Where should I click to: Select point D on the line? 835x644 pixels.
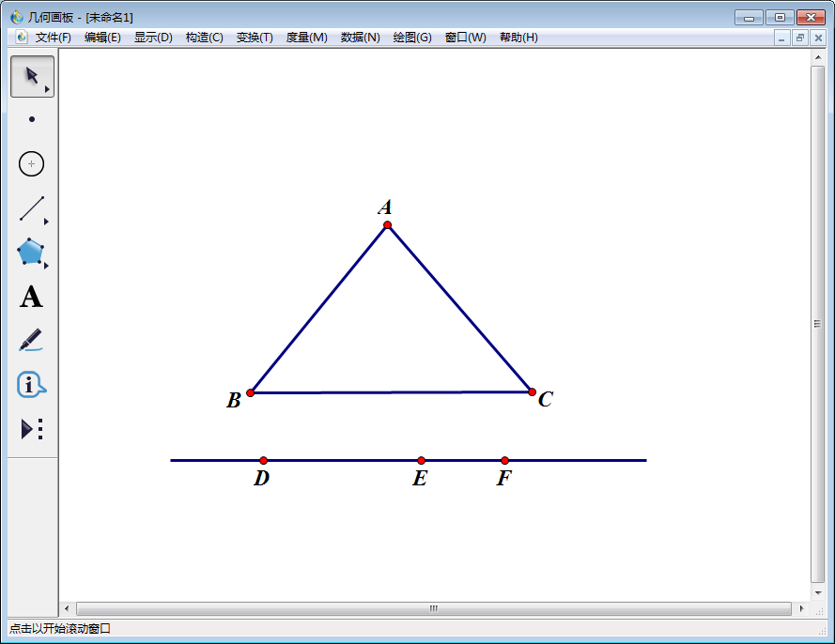point(263,460)
